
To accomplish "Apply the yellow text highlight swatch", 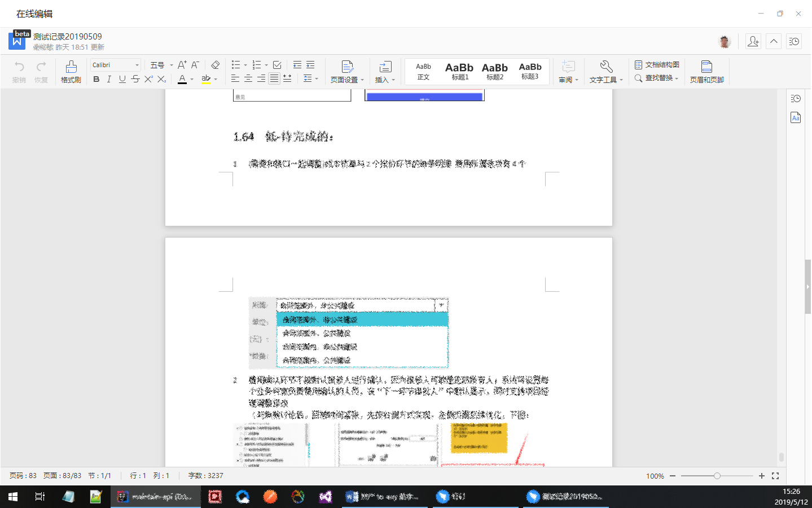I will click(x=206, y=79).
